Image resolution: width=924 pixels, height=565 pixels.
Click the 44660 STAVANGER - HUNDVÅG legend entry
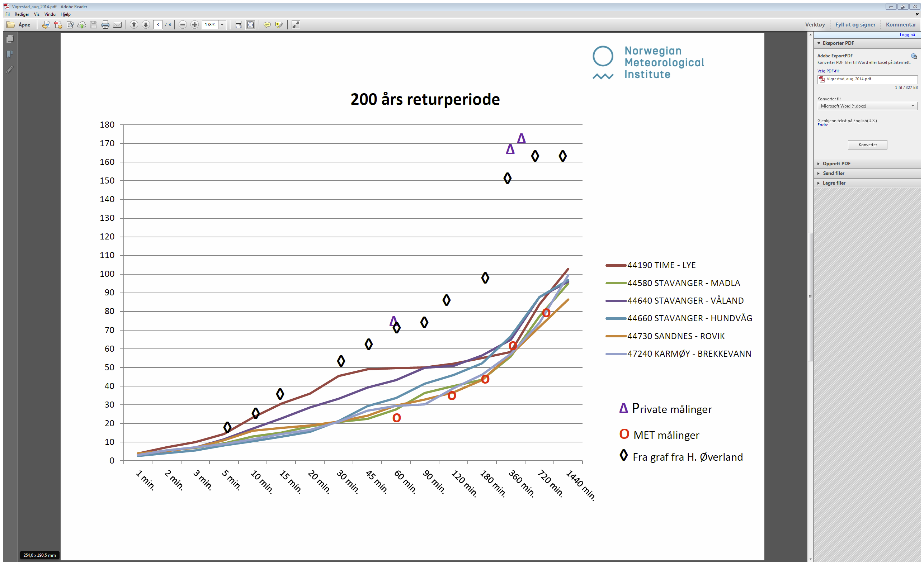679,318
